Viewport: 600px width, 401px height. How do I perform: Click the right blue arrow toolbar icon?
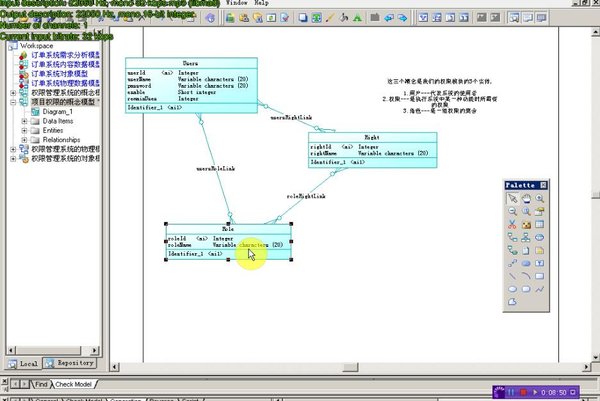pyautogui.click(x=402, y=18)
